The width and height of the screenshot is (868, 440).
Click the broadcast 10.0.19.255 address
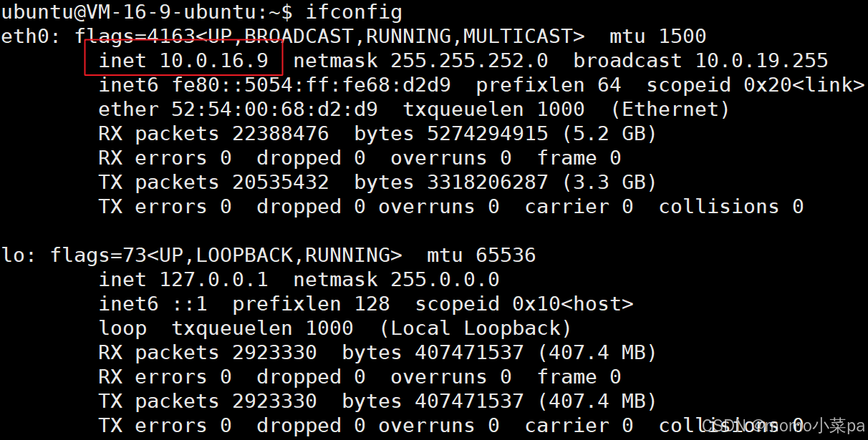(x=700, y=61)
